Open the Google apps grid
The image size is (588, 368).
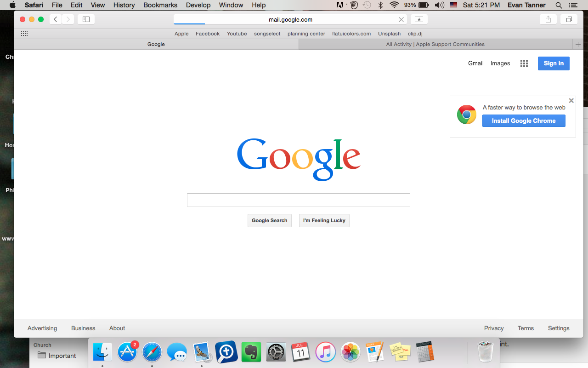(524, 63)
